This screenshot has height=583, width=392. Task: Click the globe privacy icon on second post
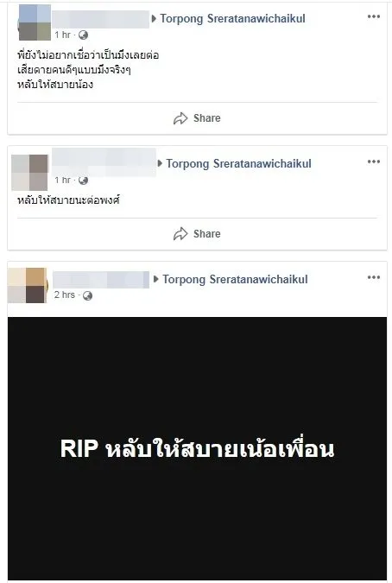pos(83,181)
